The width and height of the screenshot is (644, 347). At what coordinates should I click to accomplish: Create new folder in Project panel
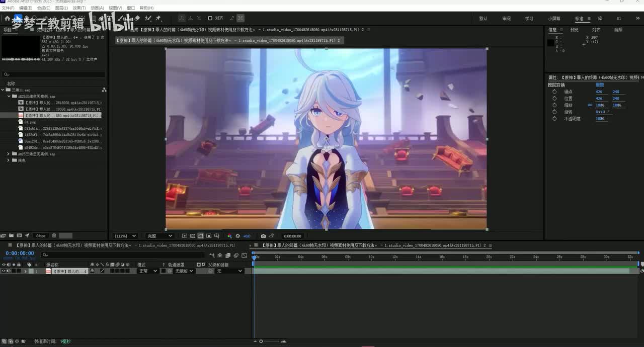tap(11, 235)
